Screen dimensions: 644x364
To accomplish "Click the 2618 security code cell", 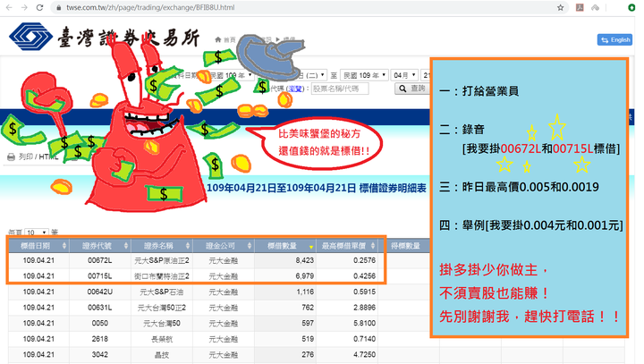I will [100, 339].
